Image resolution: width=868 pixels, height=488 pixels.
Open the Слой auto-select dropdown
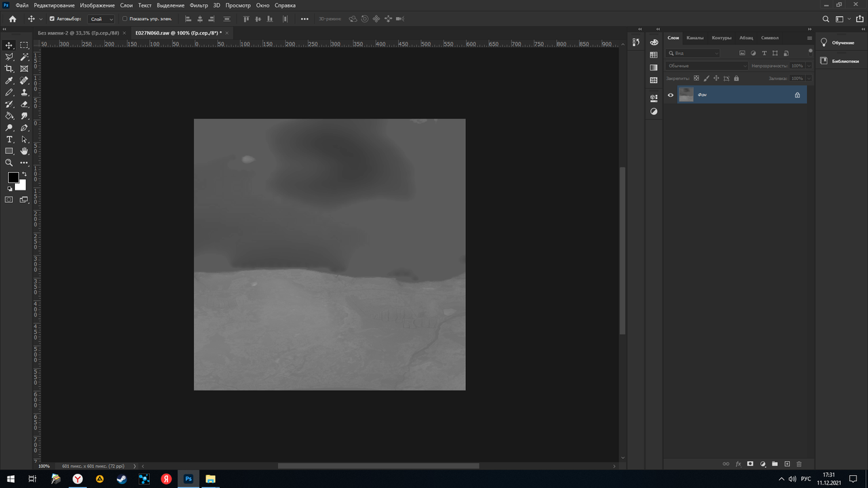tap(102, 19)
